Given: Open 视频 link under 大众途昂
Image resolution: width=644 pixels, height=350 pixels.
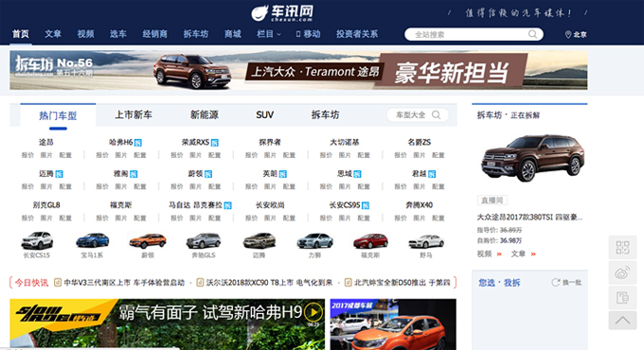Looking at the screenshot, I should [484, 254].
